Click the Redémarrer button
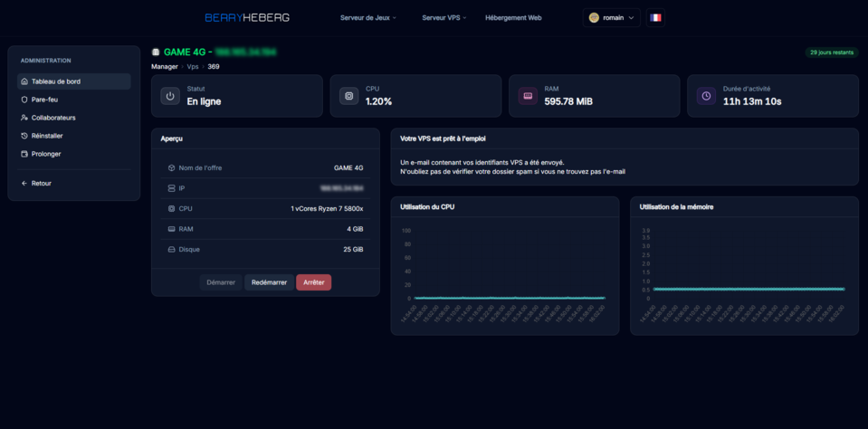 (x=269, y=282)
